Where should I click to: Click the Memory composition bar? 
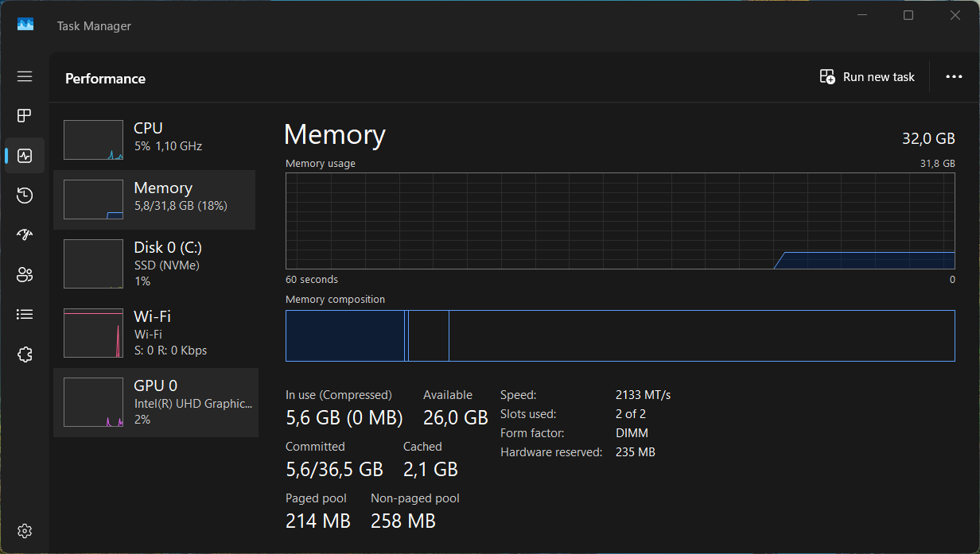coord(620,335)
